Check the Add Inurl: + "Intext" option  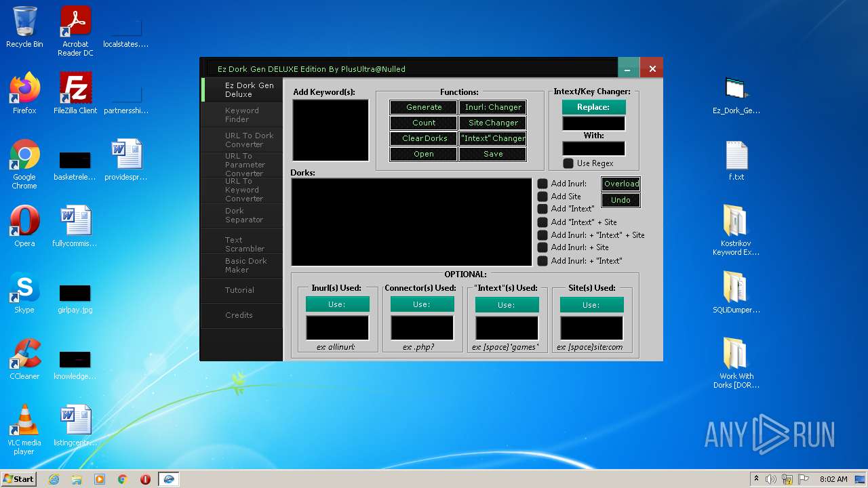click(x=542, y=261)
